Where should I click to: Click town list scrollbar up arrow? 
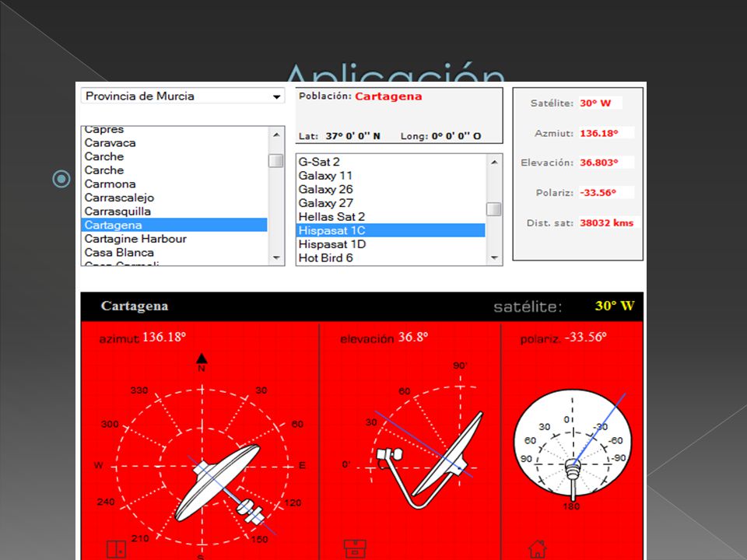point(276,135)
